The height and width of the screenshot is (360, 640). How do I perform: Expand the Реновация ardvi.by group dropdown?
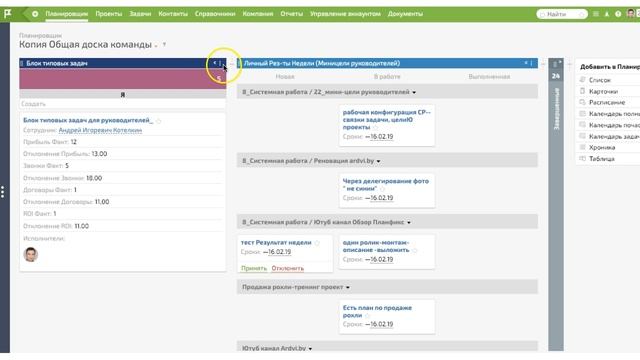point(378,161)
